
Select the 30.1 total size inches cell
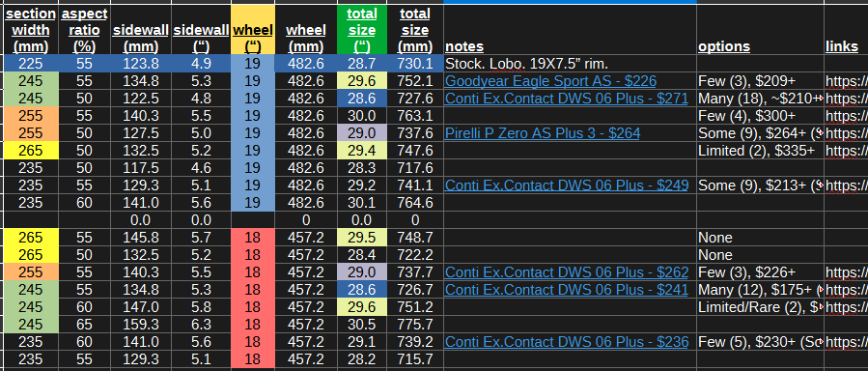(x=362, y=203)
